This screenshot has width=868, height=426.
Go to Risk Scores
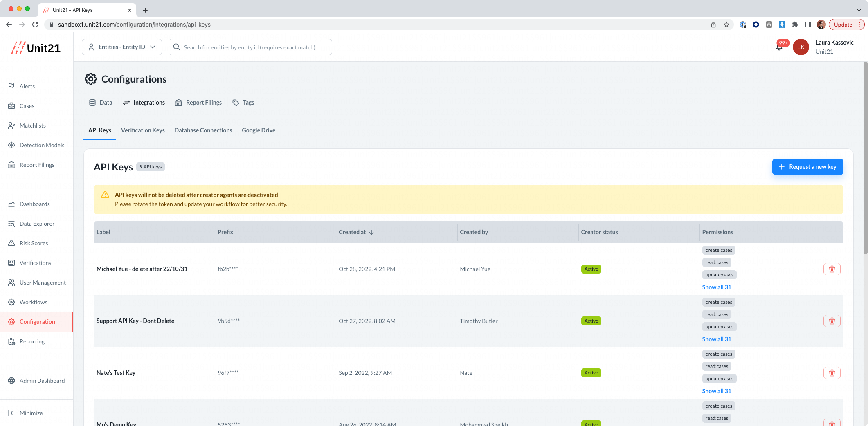coord(34,243)
